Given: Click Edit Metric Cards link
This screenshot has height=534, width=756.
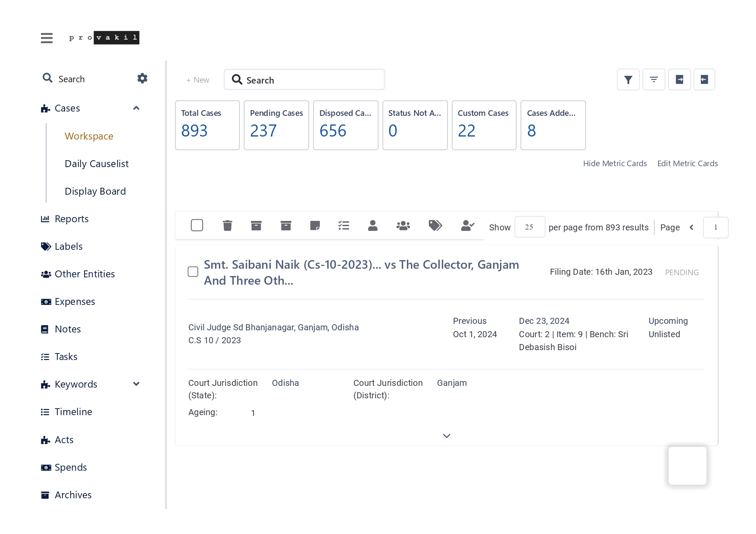Looking at the screenshot, I should pyautogui.click(x=687, y=164).
